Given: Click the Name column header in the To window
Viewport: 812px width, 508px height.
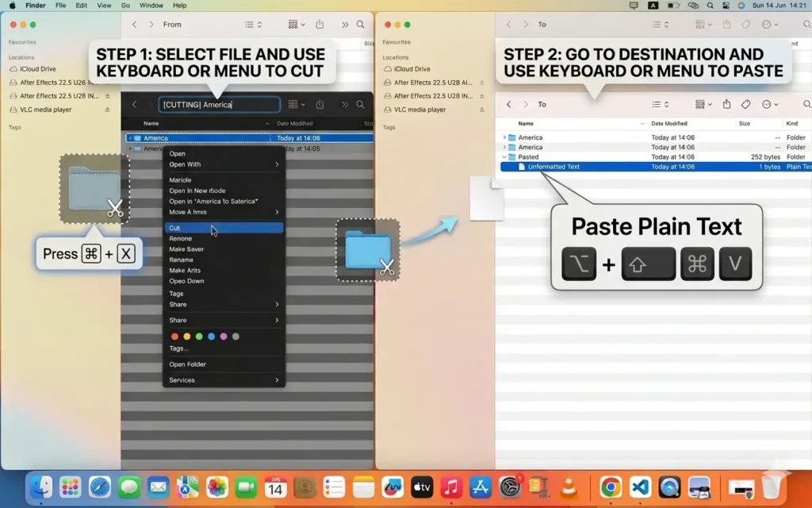Looking at the screenshot, I should click(x=526, y=123).
